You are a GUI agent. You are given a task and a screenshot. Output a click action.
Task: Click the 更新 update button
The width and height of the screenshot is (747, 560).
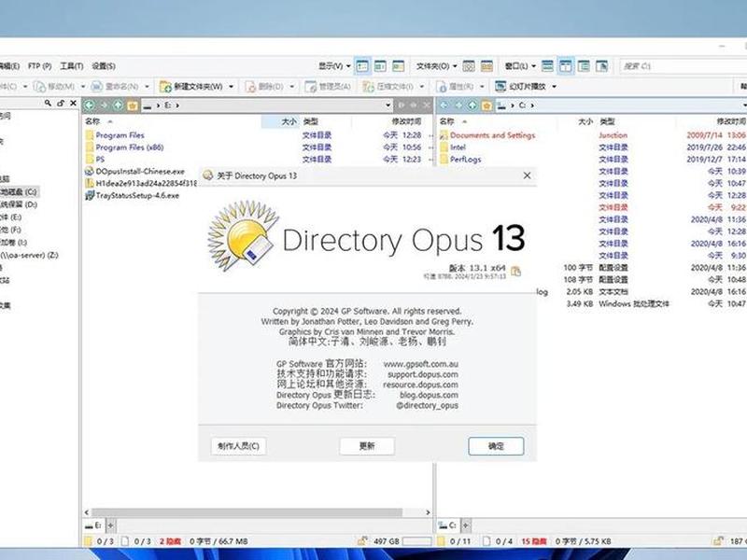point(367,446)
